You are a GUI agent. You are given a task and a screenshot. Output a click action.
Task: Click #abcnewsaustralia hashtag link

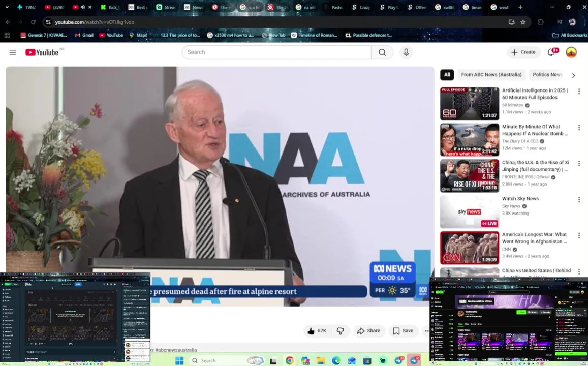point(175,350)
